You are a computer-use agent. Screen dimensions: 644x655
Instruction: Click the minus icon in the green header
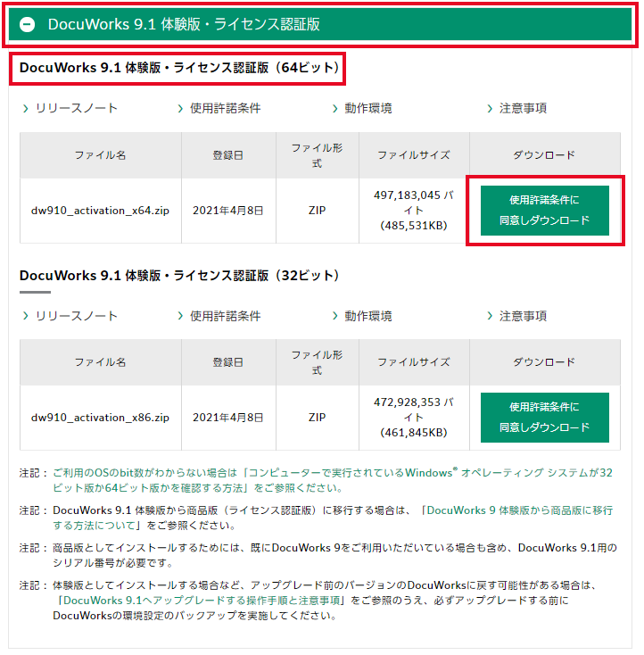click(27, 25)
